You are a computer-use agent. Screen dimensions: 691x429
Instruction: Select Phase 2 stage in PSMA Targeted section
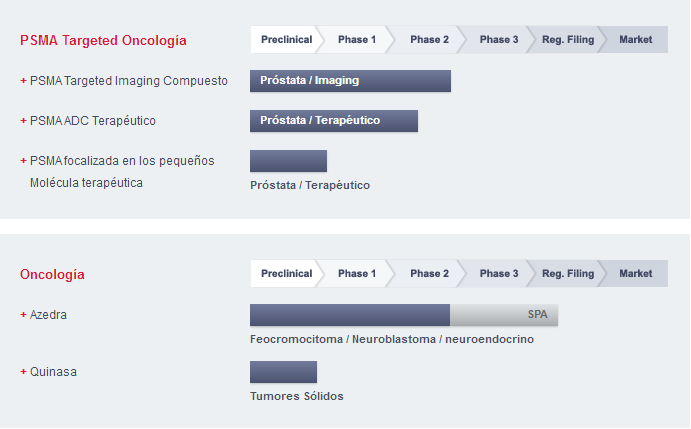click(429, 40)
